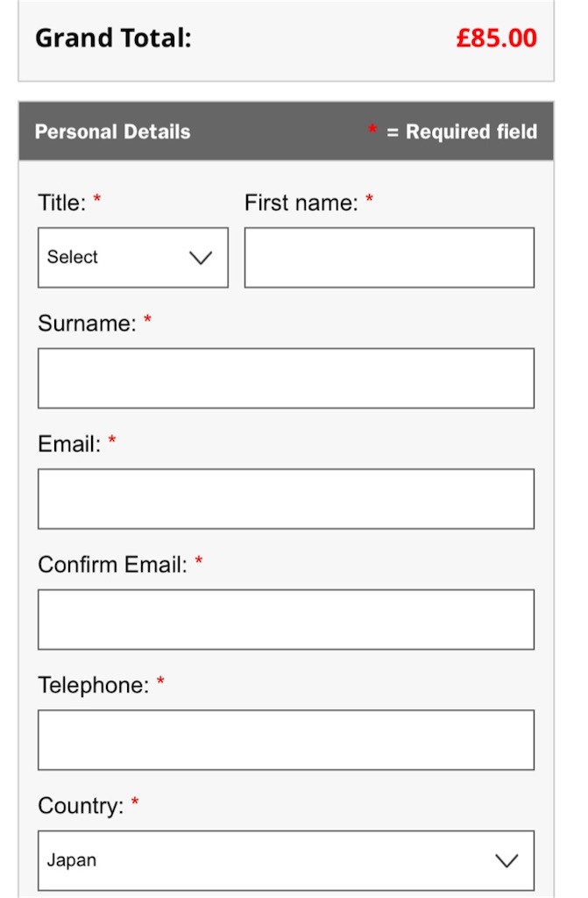
Task: Click the Required field legend asterisk
Action: pos(372,130)
